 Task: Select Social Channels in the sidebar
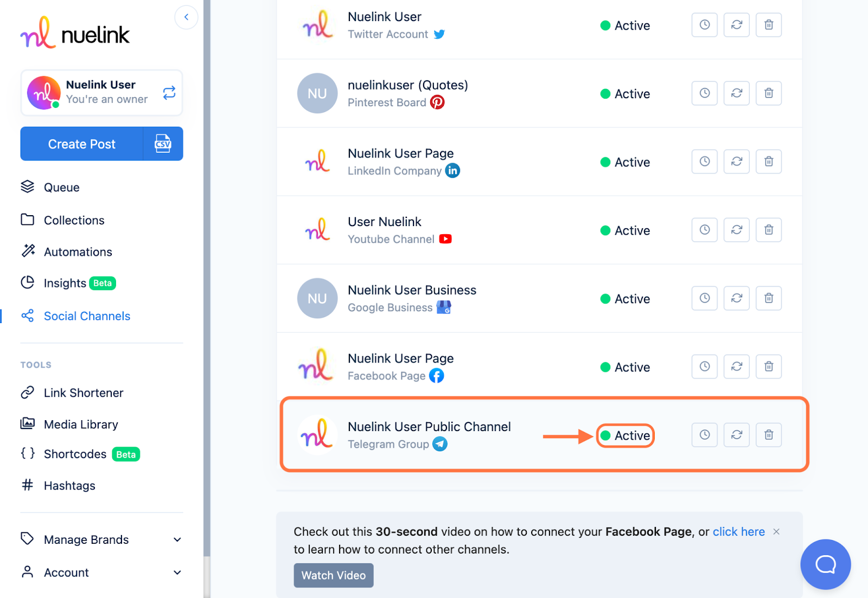pyautogui.click(x=75, y=316)
